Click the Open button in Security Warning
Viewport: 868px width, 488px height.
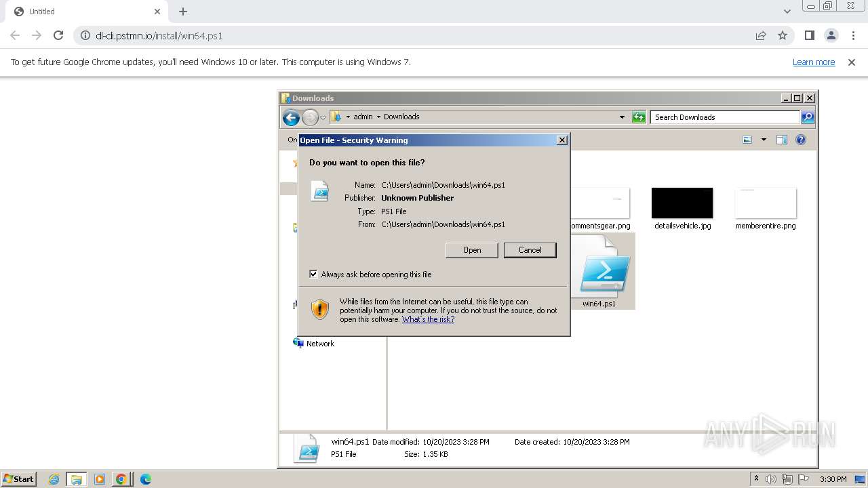[472, 250]
